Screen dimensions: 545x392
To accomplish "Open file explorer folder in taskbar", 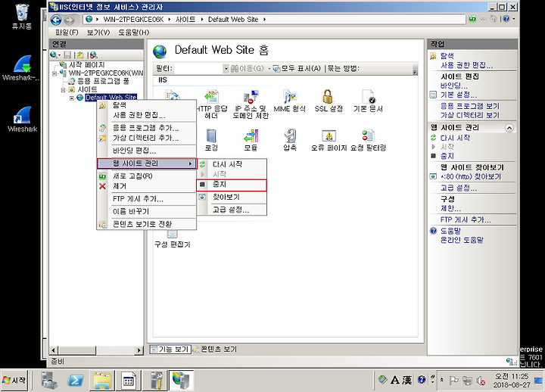I will pos(102,380).
